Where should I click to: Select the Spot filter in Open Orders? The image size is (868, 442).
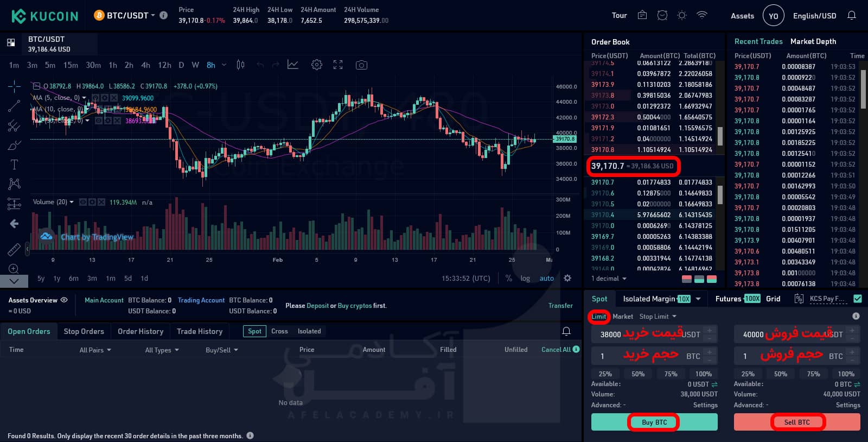255,331
